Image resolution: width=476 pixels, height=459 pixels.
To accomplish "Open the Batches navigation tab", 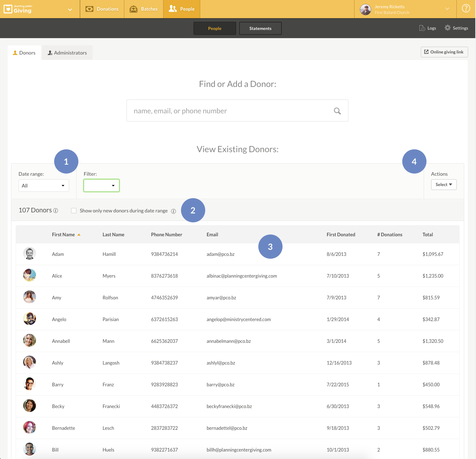I will click(144, 9).
